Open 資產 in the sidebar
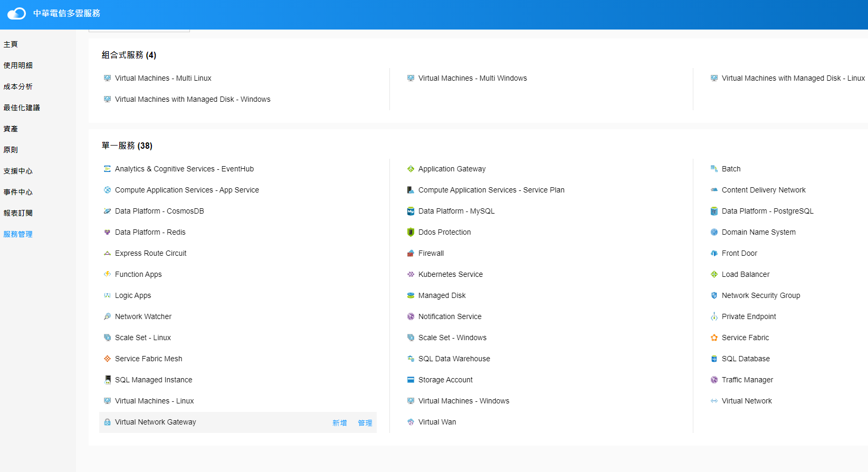The height and width of the screenshot is (472, 868). (x=11, y=129)
